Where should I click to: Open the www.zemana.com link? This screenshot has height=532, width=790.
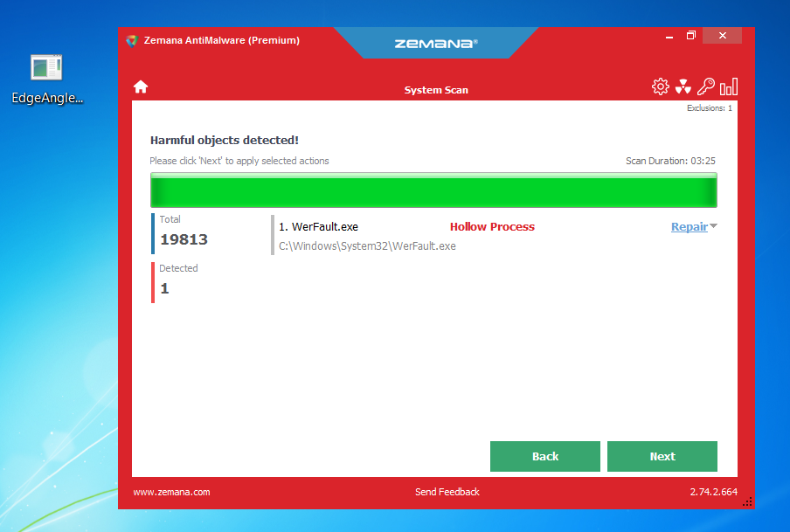[172, 492]
